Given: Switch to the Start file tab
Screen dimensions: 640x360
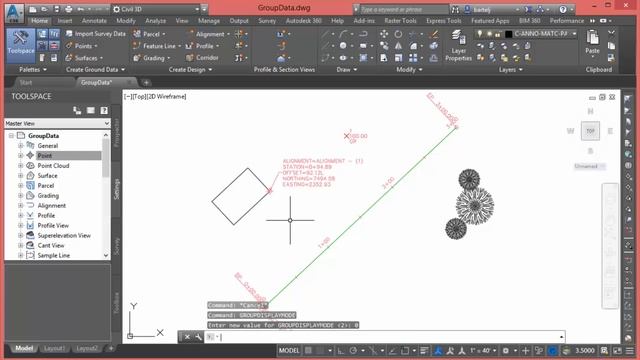Looking at the screenshot, I should [x=26, y=82].
